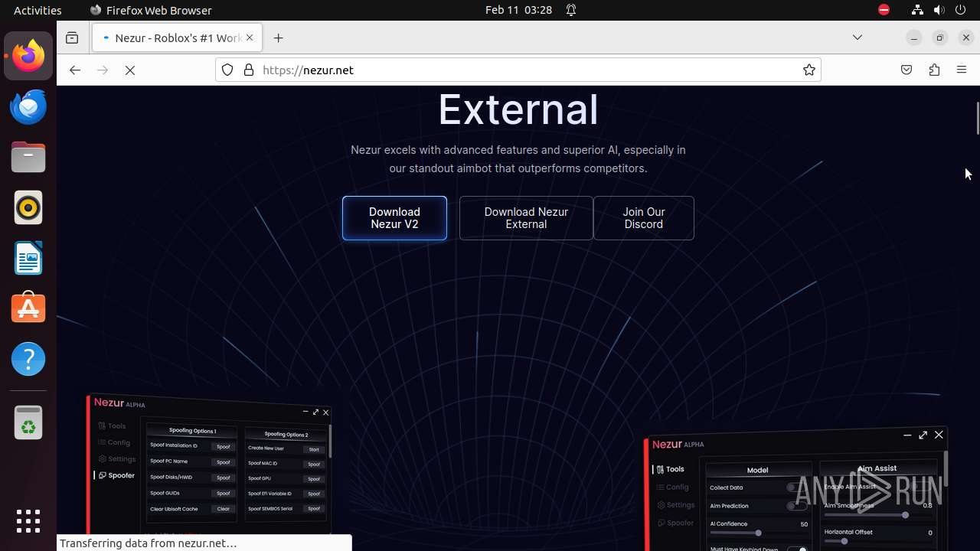Click the red indicator icon in top bar

pyautogui.click(x=884, y=10)
